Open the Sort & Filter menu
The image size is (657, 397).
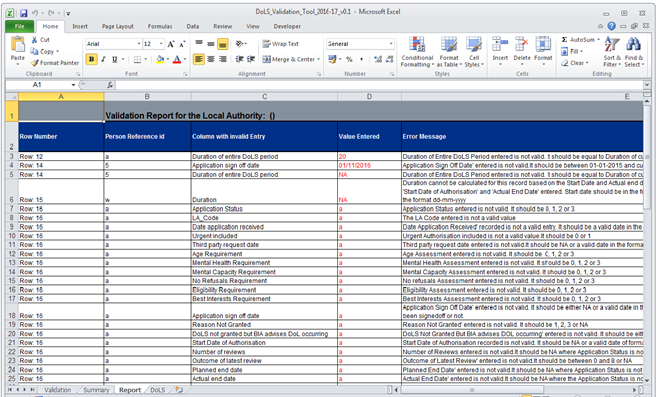click(x=612, y=52)
